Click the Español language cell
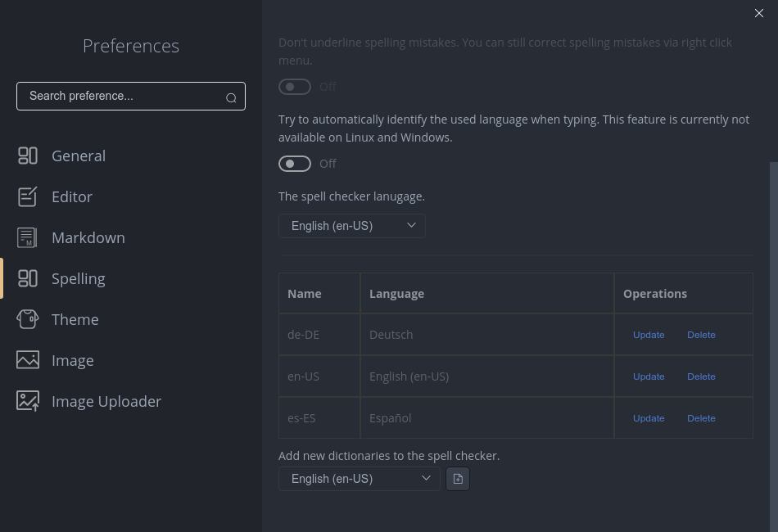 click(x=487, y=418)
